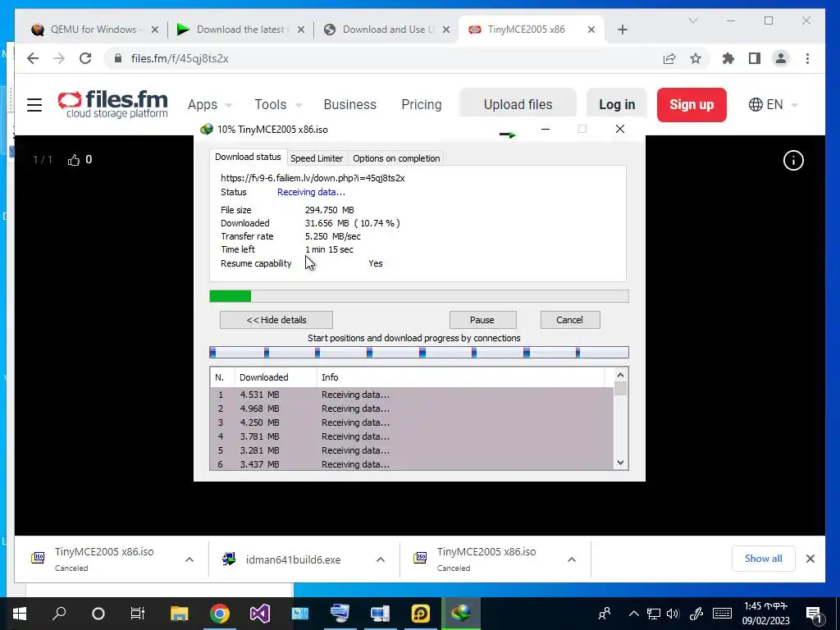Expand the Apps dropdown menu
The image size is (840, 630).
tap(209, 104)
